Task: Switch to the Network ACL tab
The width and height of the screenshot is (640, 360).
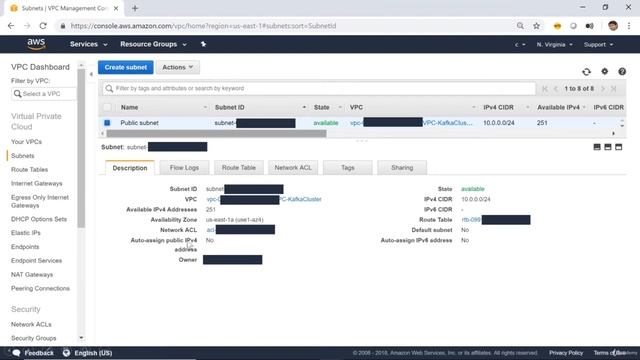Action: (293, 168)
